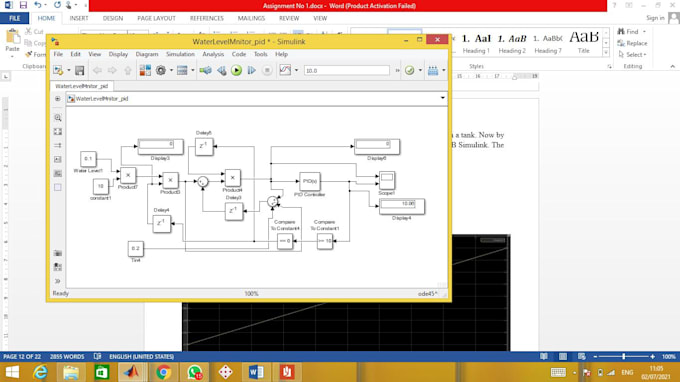Open the Simulation Data Inspector icon
680x382 pixels.
(285, 70)
